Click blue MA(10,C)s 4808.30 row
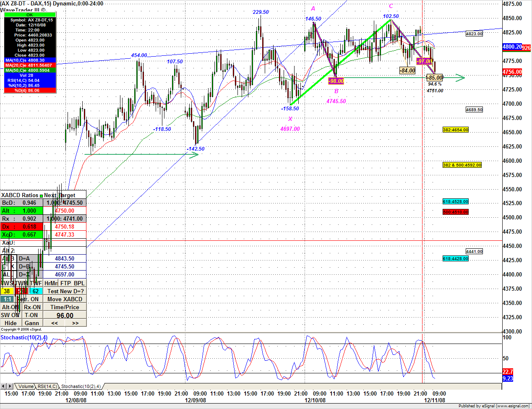This screenshot has width=532, height=409. (30, 60)
